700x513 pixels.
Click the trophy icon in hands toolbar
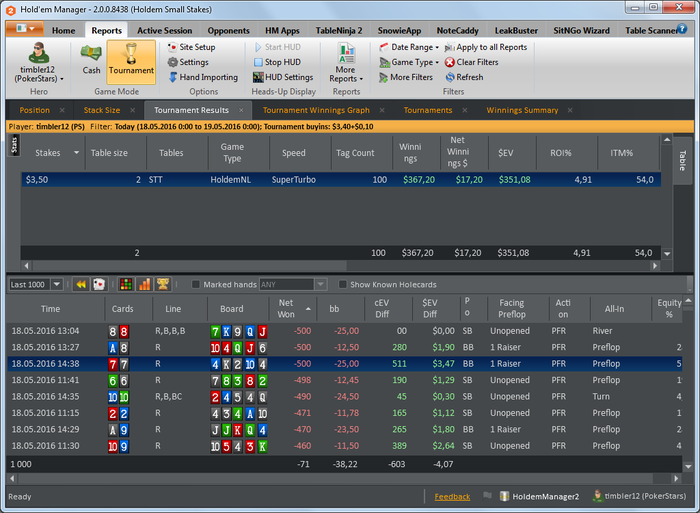coord(163,284)
